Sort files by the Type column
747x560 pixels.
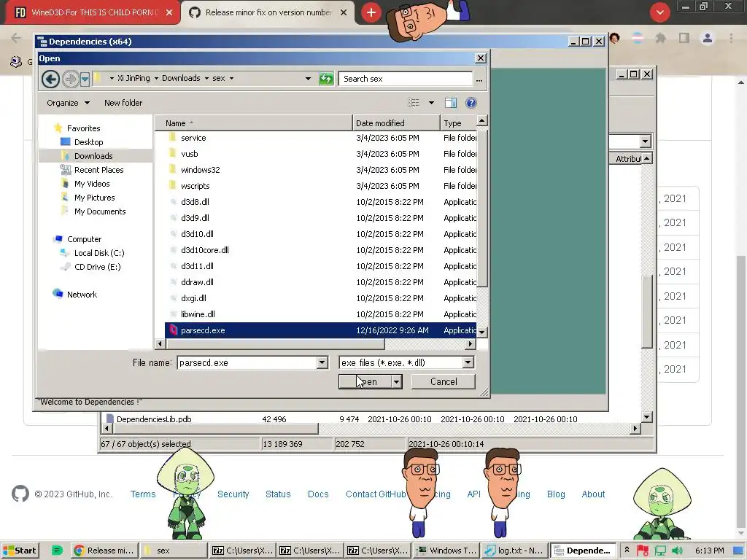tap(458, 123)
